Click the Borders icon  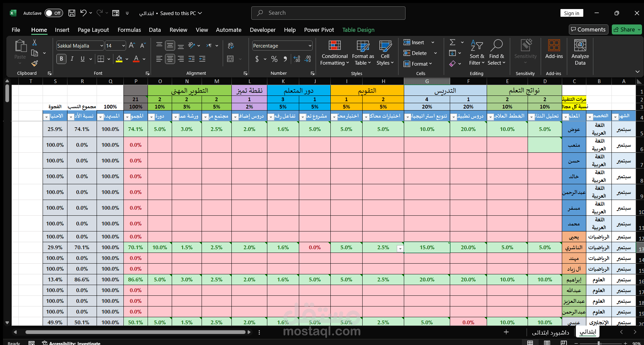pos(101,59)
